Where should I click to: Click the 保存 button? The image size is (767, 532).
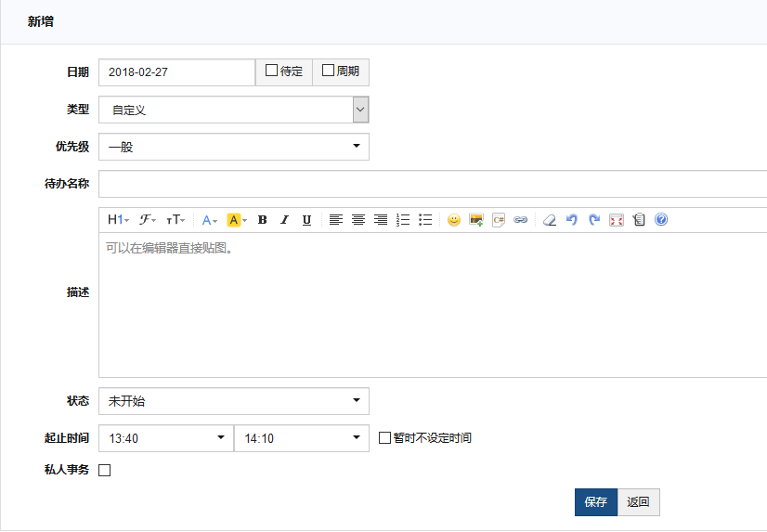click(x=595, y=502)
